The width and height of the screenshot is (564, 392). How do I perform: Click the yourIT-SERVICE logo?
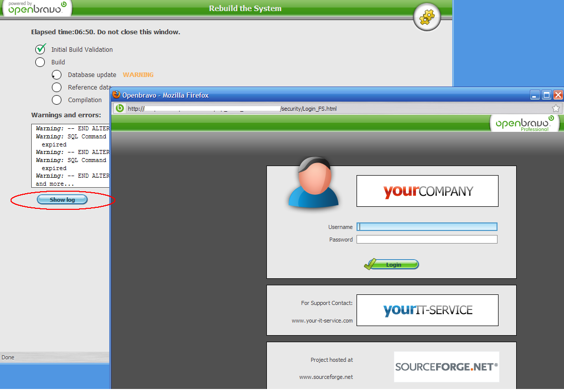coord(428,310)
